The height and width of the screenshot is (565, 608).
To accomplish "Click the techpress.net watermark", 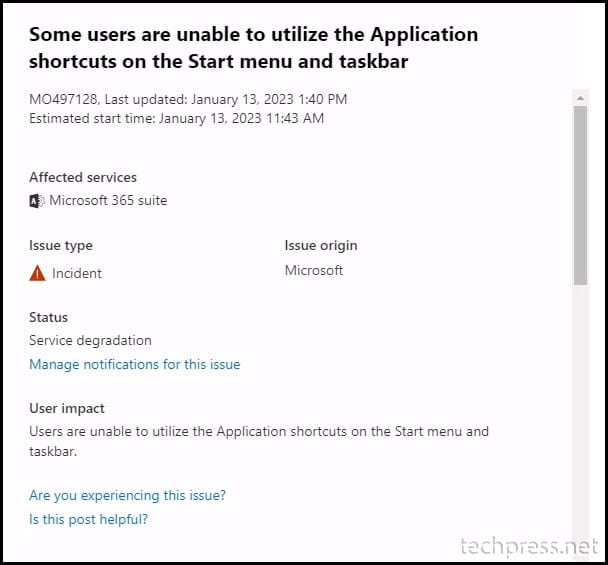I will (529, 547).
